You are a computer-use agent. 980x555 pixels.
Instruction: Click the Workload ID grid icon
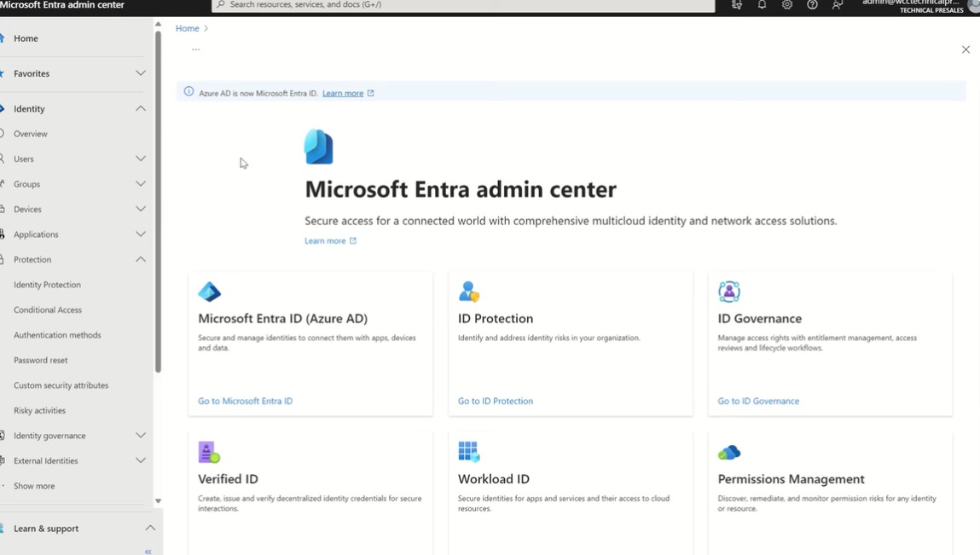469,452
